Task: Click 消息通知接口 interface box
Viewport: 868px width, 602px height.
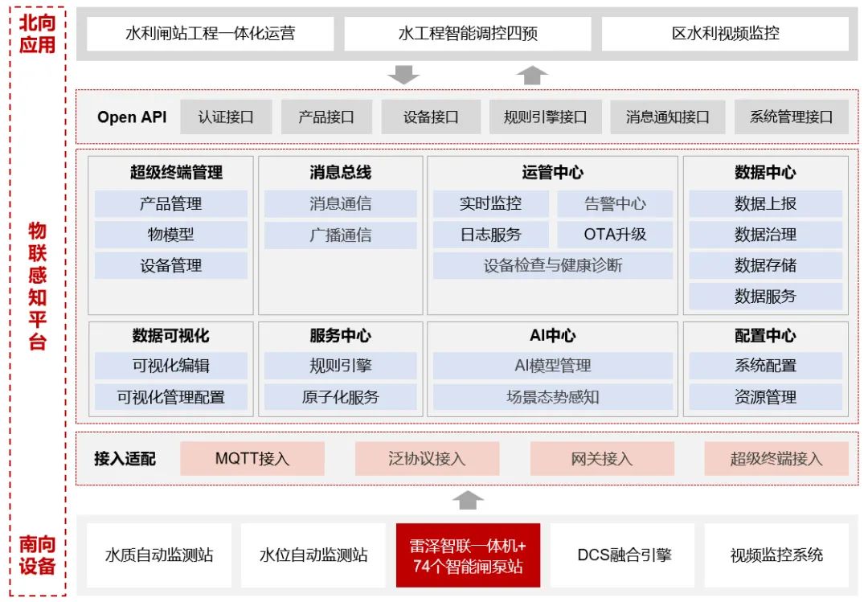Action: 667,117
